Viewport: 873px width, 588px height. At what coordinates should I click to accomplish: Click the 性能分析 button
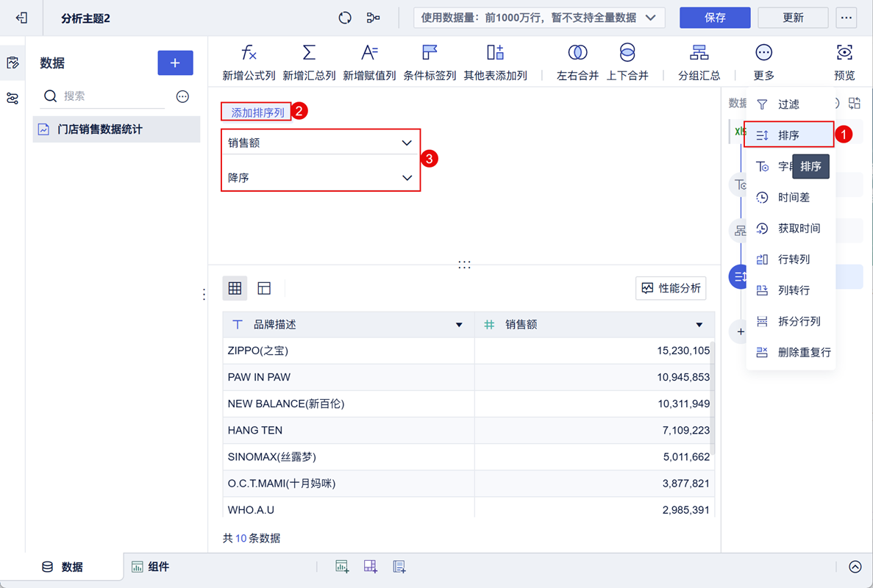671,288
